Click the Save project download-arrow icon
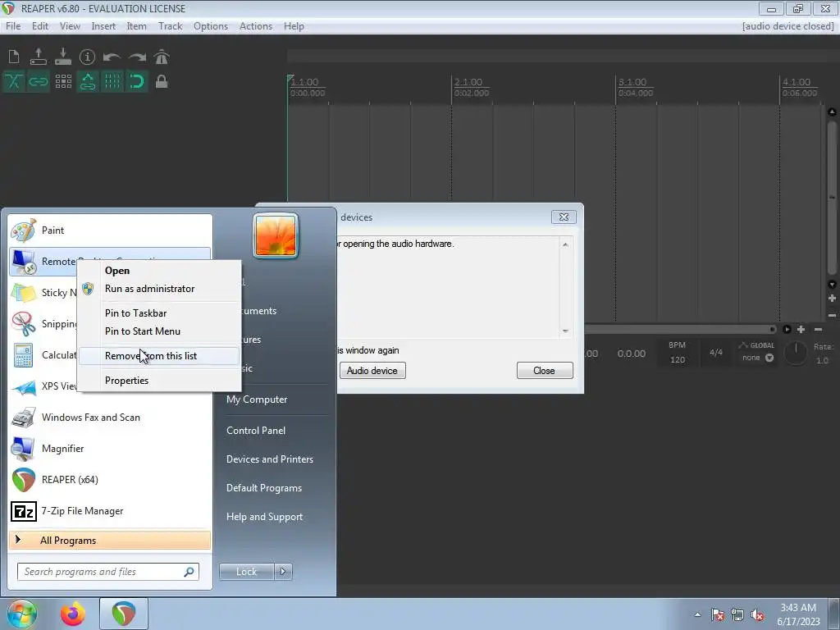 pyautogui.click(x=62, y=57)
